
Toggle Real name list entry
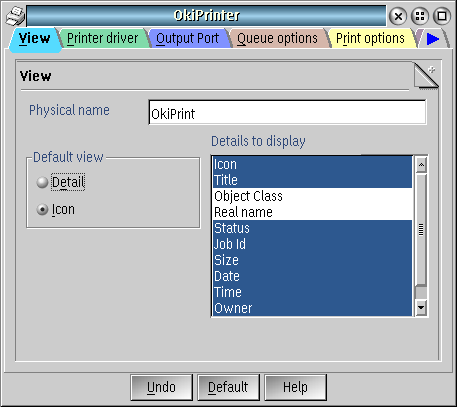pyautogui.click(x=313, y=212)
